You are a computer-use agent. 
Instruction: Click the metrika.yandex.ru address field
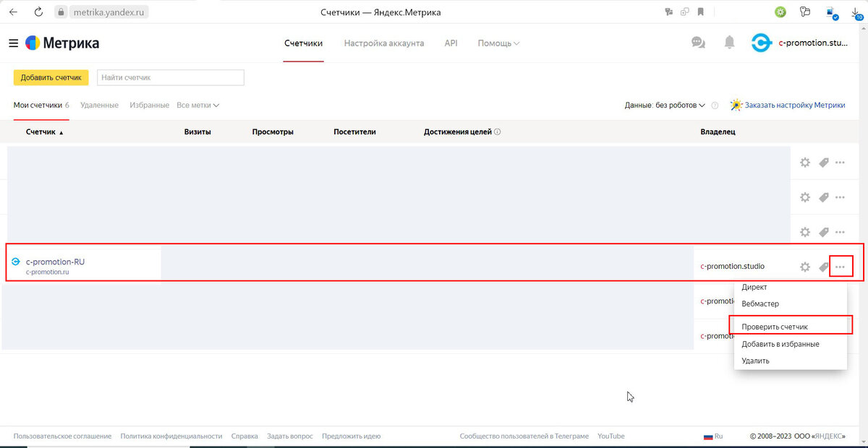click(111, 12)
